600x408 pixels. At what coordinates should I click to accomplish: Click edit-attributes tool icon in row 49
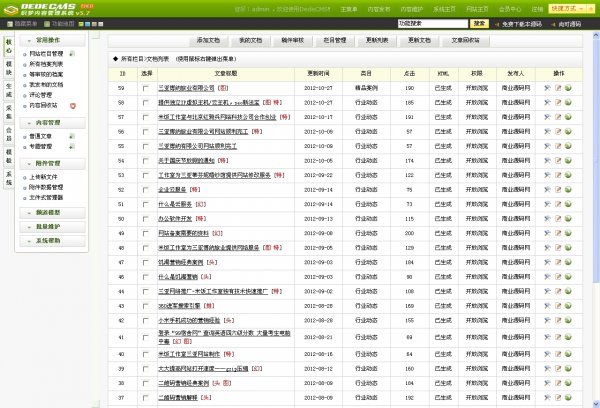[x=547, y=233]
